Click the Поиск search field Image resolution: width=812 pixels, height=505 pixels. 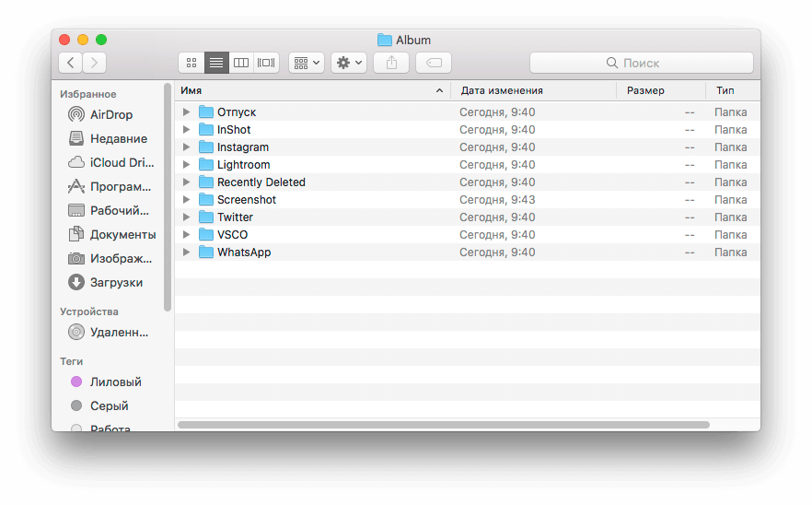(x=641, y=63)
